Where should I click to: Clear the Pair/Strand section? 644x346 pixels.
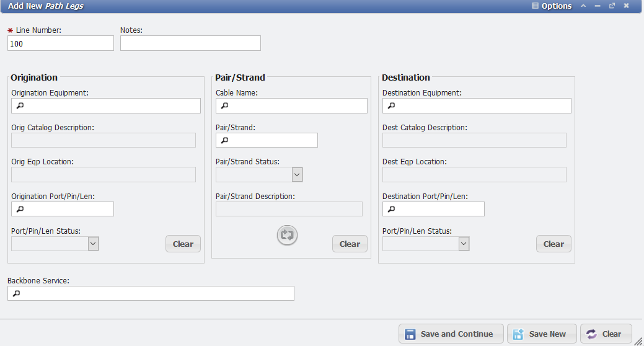tap(350, 244)
